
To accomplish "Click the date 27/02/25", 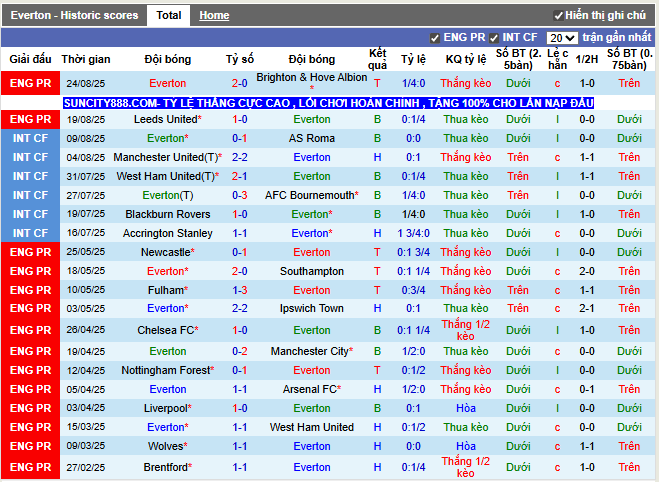I will point(86,467).
